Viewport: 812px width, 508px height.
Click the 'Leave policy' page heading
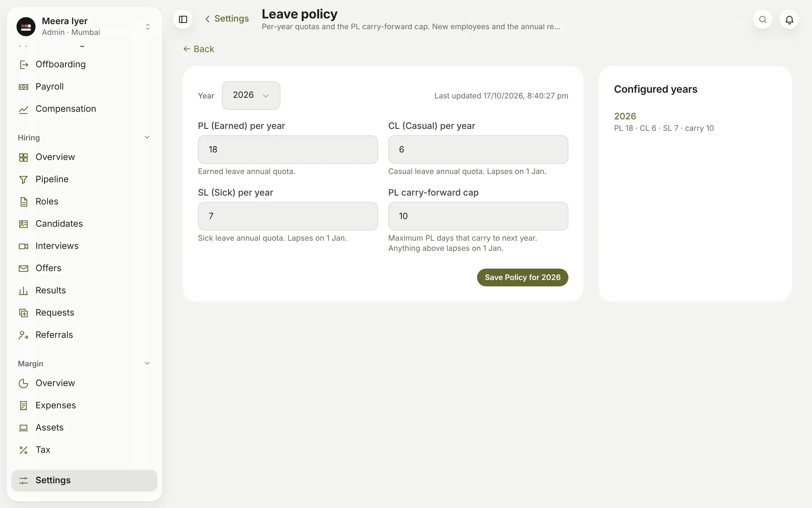click(x=300, y=14)
